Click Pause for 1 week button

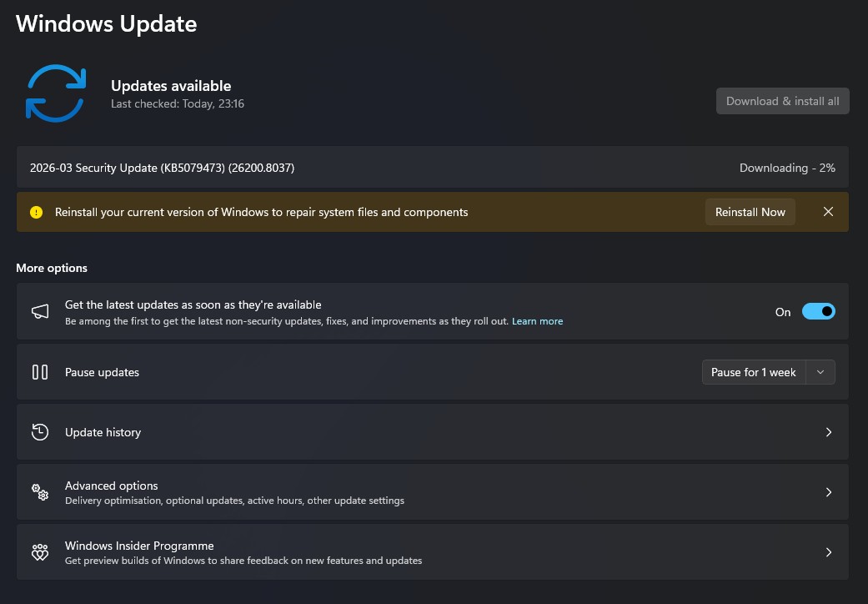pyautogui.click(x=754, y=372)
